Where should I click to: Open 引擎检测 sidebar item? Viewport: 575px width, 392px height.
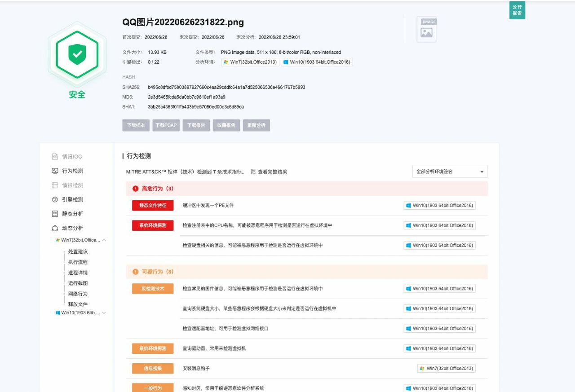pyautogui.click(x=72, y=199)
